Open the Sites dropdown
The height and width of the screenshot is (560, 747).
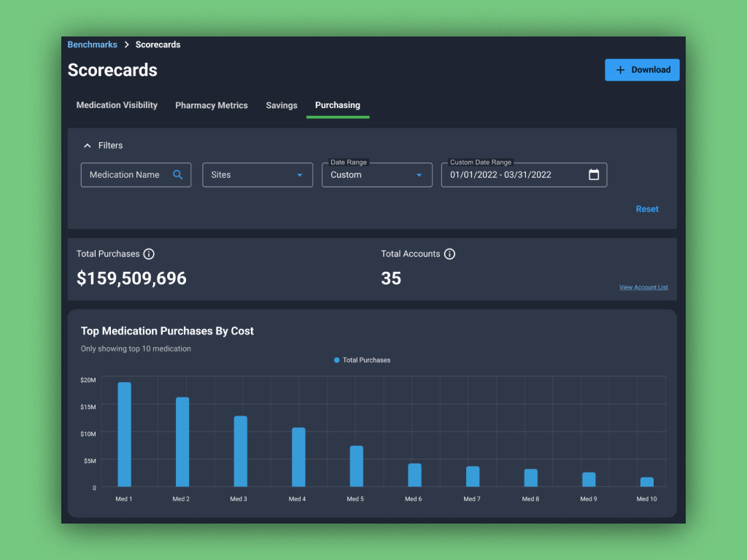coord(258,175)
